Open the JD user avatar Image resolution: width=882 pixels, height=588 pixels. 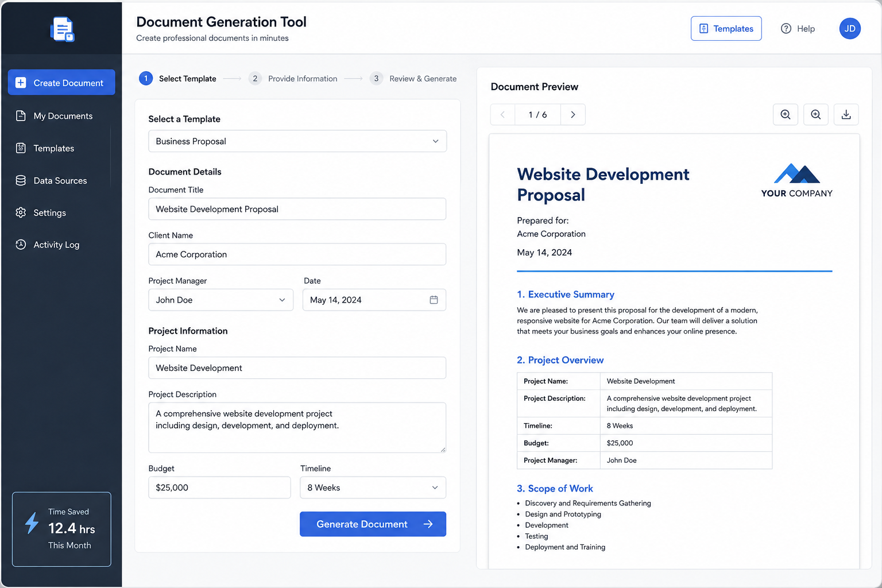coord(850,29)
